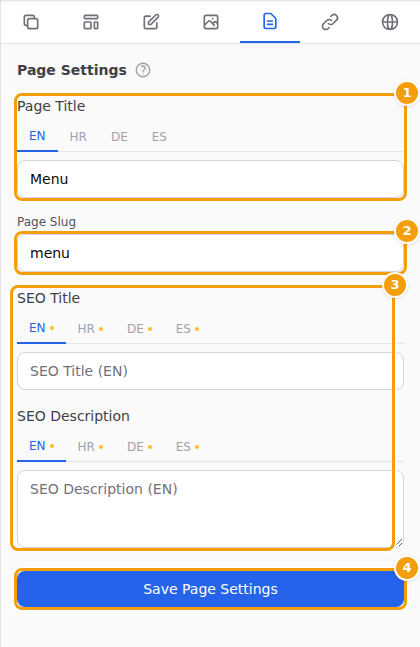This screenshot has width=420, height=647.
Task: Grab the textarea resize handle corner
Action: (399, 543)
